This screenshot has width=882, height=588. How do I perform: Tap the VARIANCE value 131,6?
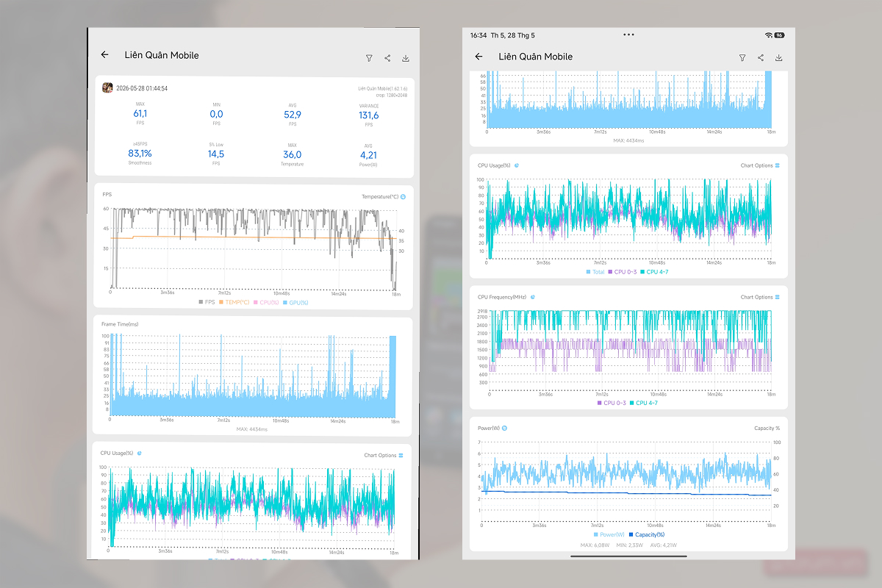coord(368,115)
